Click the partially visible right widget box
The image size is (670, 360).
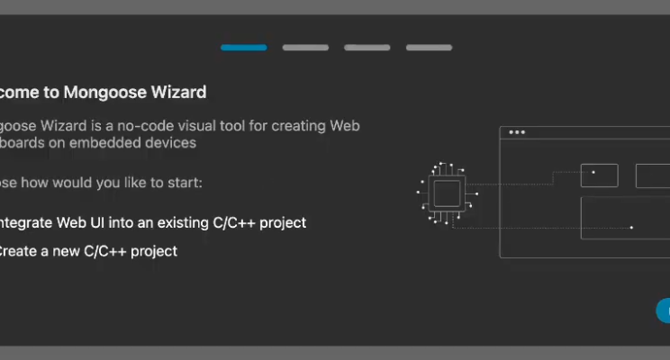tap(653, 176)
